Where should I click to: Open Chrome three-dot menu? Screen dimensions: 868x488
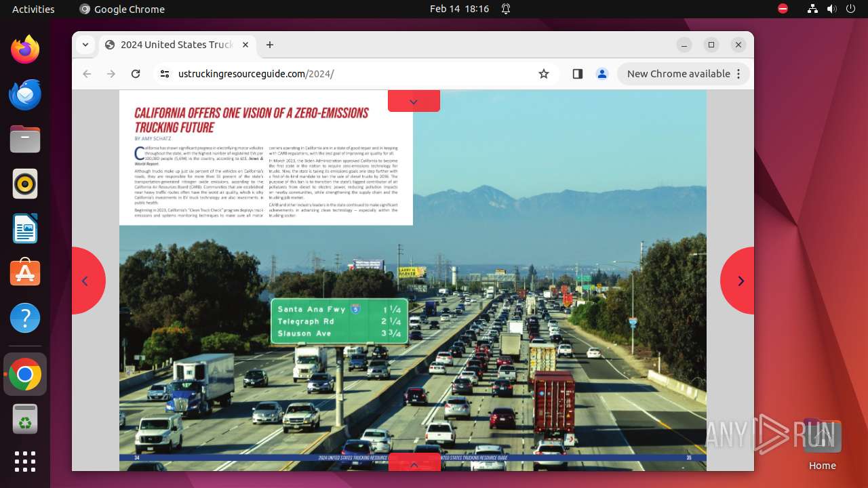pos(739,74)
